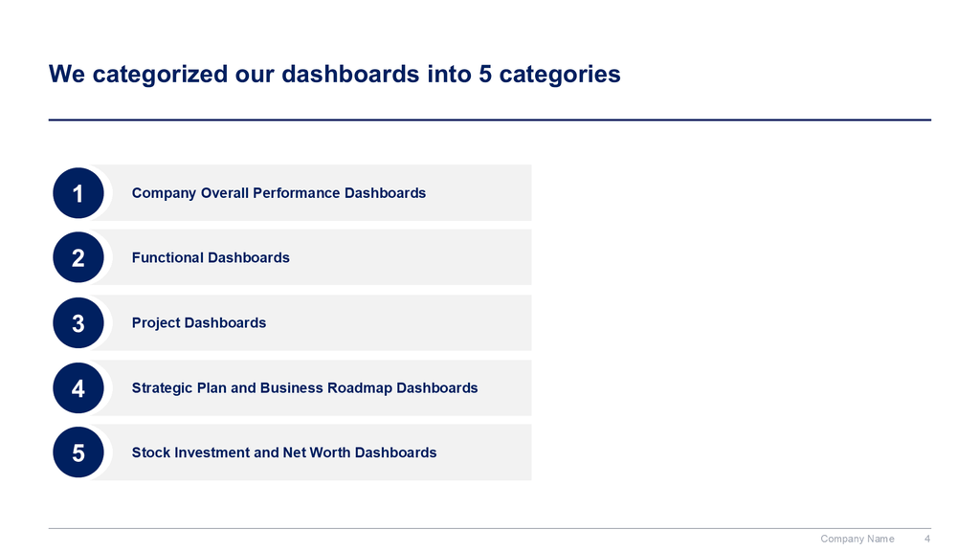Click Strategic Plan and Business Roadmap Dashboards
This screenshot has width=980, height=551.
(304, 388)
